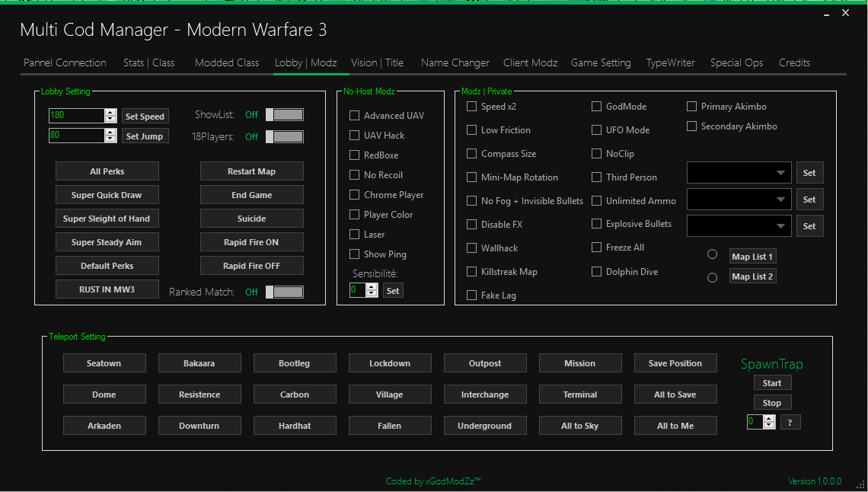This screenshot has height=492, width=868.
Task: Check the No Recoil option
Action: (354, 175)
